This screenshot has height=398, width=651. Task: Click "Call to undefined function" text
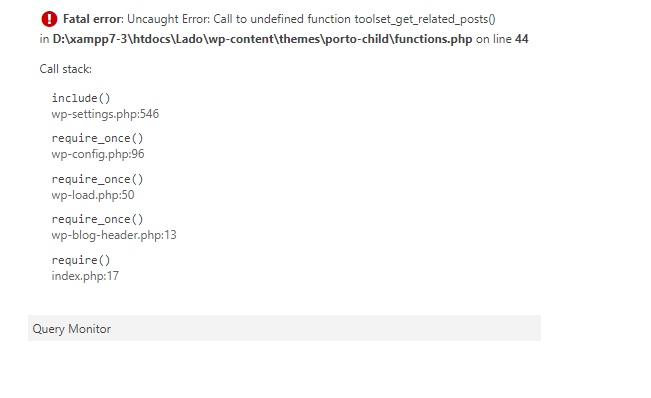[282, 19]
